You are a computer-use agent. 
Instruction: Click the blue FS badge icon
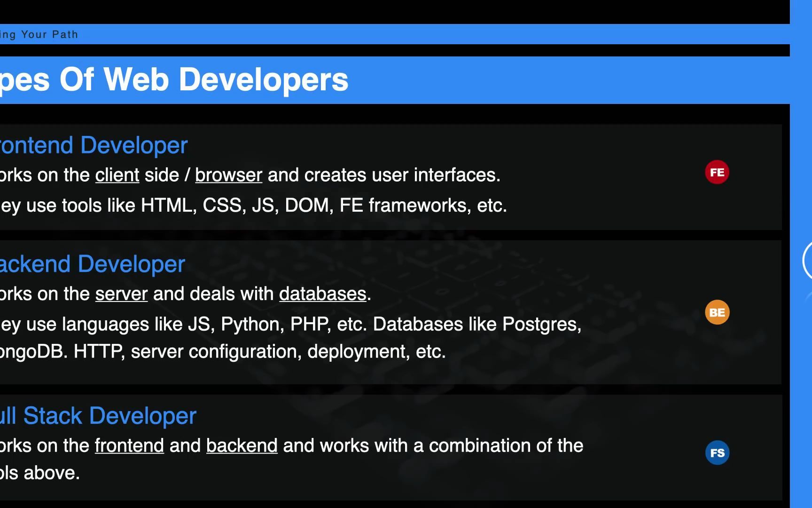click(717, 452)
